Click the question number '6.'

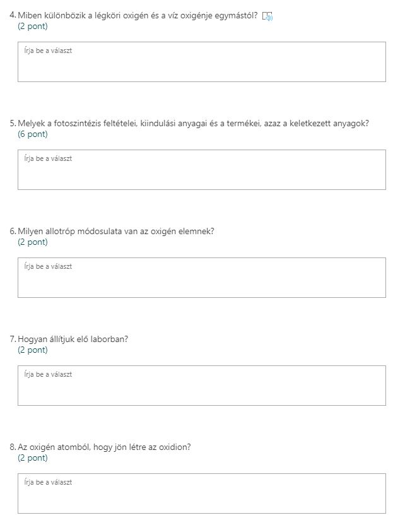[13, 231]
